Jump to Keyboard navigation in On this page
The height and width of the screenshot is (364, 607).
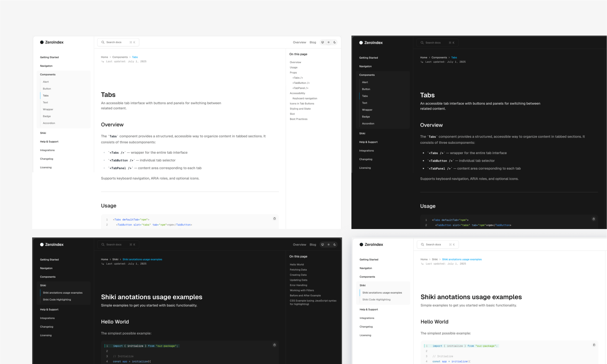point(305,99)
